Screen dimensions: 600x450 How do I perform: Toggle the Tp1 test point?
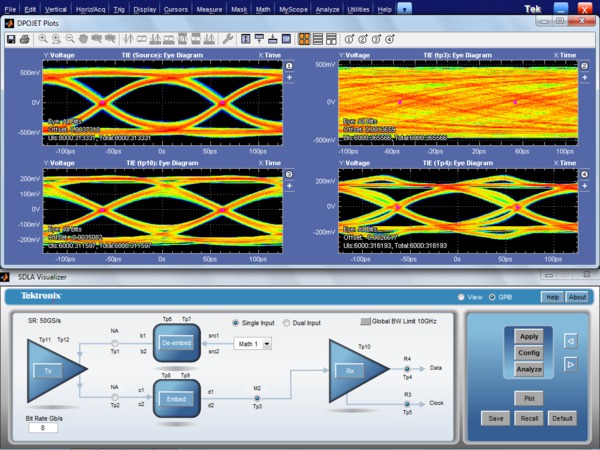114,343
